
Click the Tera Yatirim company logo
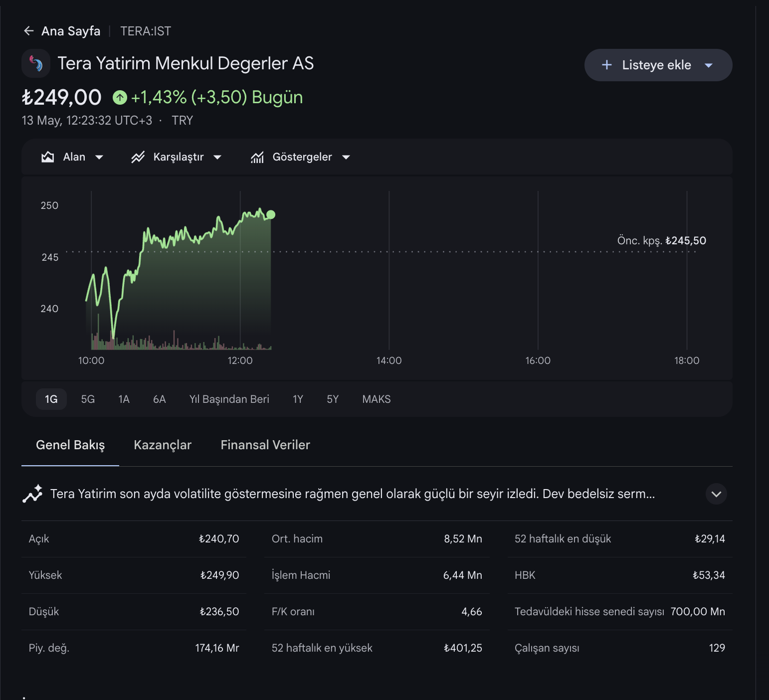click(x=36, y=63)
